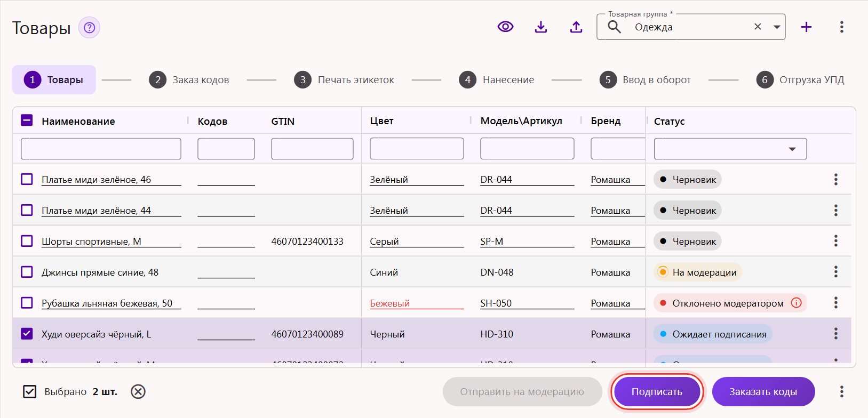Image resolution: width=868 pixels, height=418 pixels.
Task: Go to step 5 Ввод в оборот
Action: pos(645,80)
